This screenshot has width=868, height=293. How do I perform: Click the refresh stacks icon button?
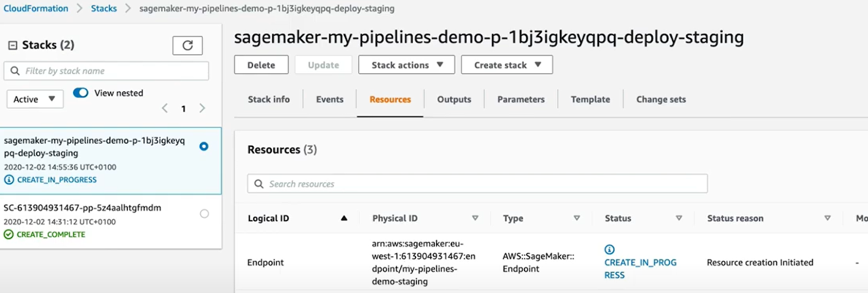pyautogui.click(x=187, y=45)
